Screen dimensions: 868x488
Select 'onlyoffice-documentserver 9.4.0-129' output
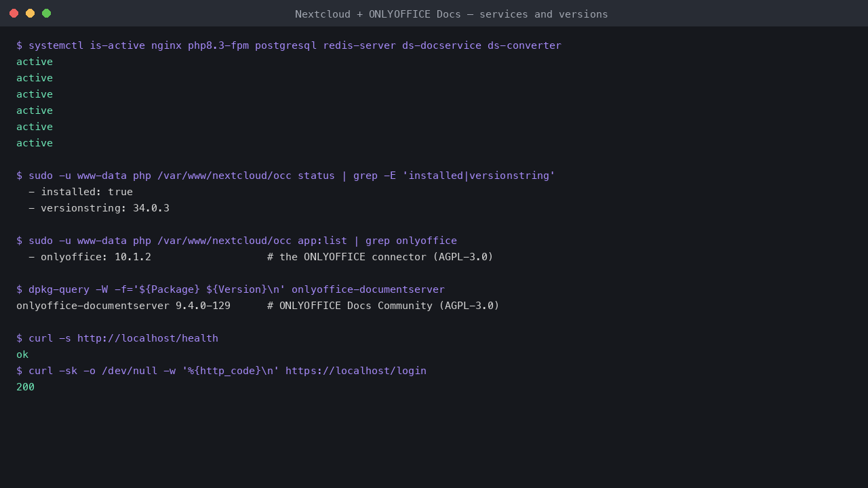(123, 306)
